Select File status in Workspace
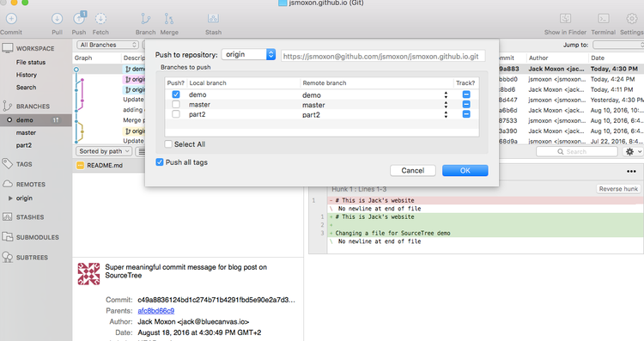The height and width of the screenshot is (341, 644). tap(31, 63)
